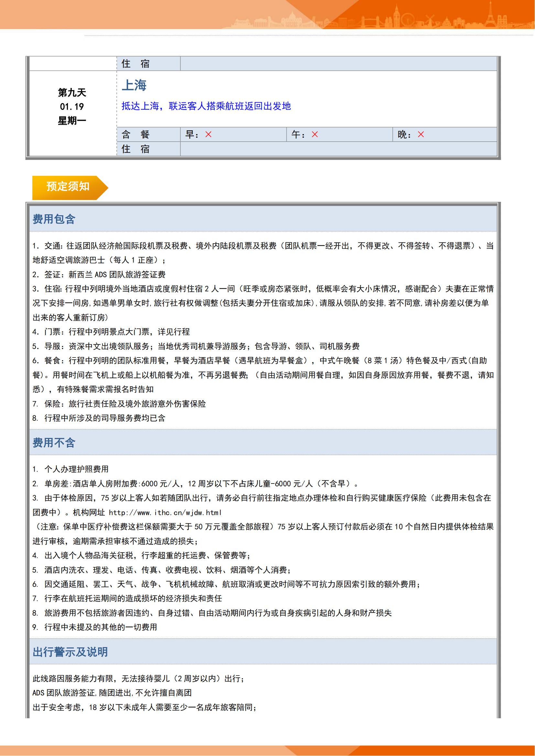Click the blue text 抵达上海，联运客人搭乘航班返回出发地
This screenshot has width=535, height=756.
point(206,106)
